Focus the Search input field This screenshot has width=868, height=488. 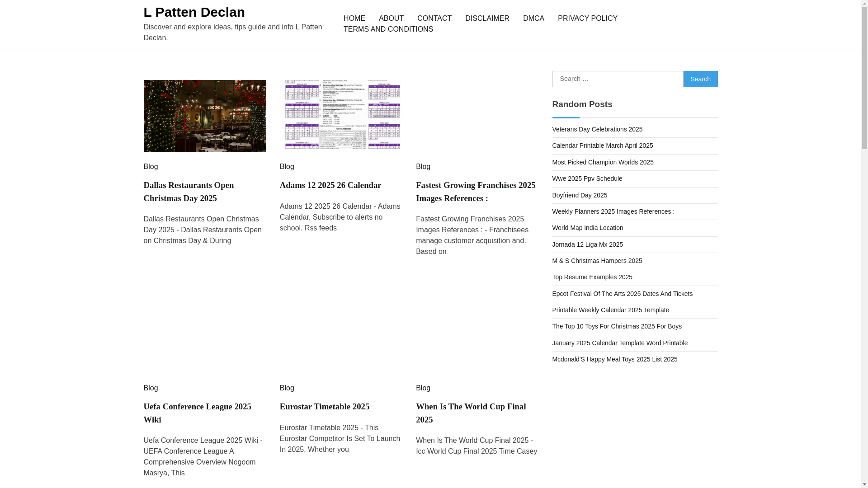pyautogui.click(x=617, y=79)
